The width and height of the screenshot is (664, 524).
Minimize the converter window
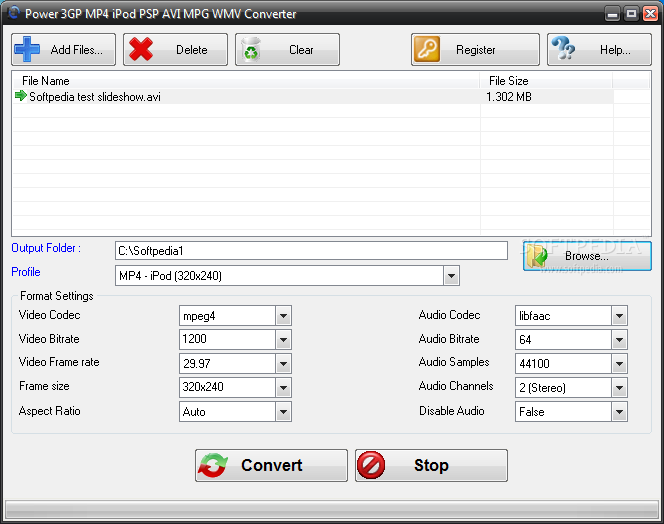pyautogui.click(x=612, y=14)
